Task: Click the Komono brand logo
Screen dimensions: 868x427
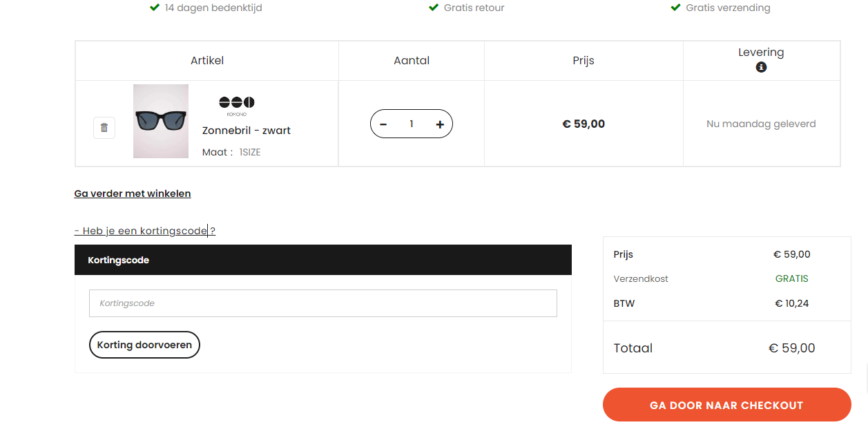Action: point(237,105)
